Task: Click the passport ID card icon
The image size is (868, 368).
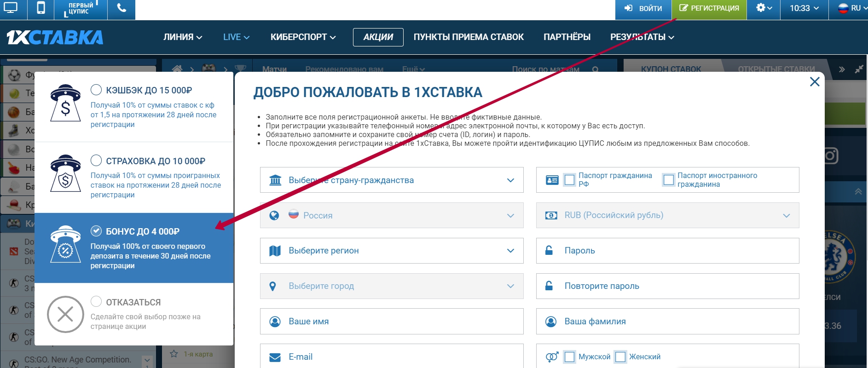Action: point(552,180)
